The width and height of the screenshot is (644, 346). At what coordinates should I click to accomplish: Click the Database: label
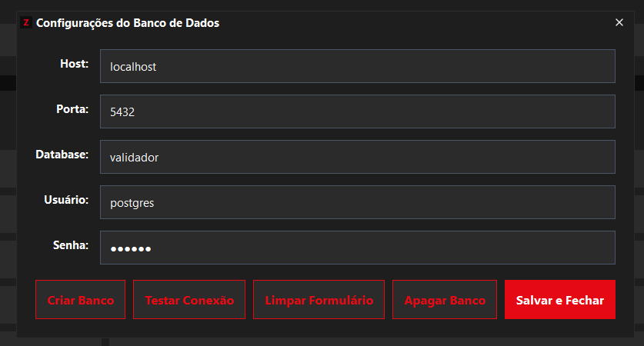coord(62,155)
